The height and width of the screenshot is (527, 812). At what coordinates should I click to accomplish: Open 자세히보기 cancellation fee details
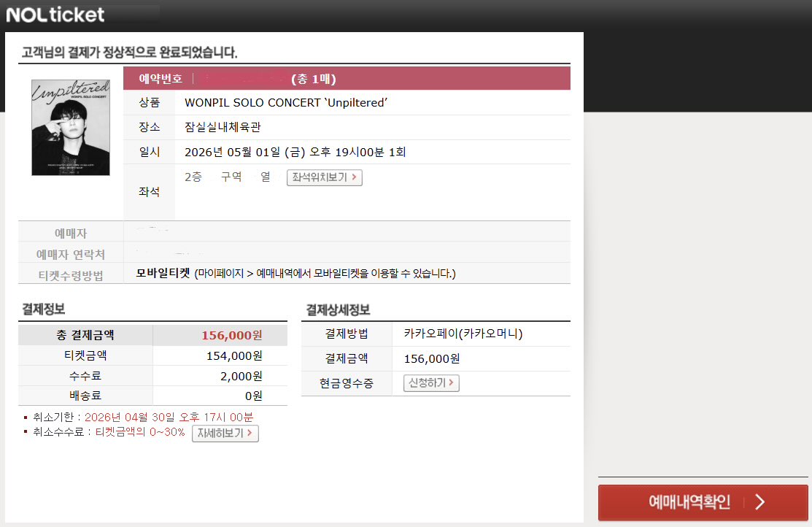tap(225, 434)
